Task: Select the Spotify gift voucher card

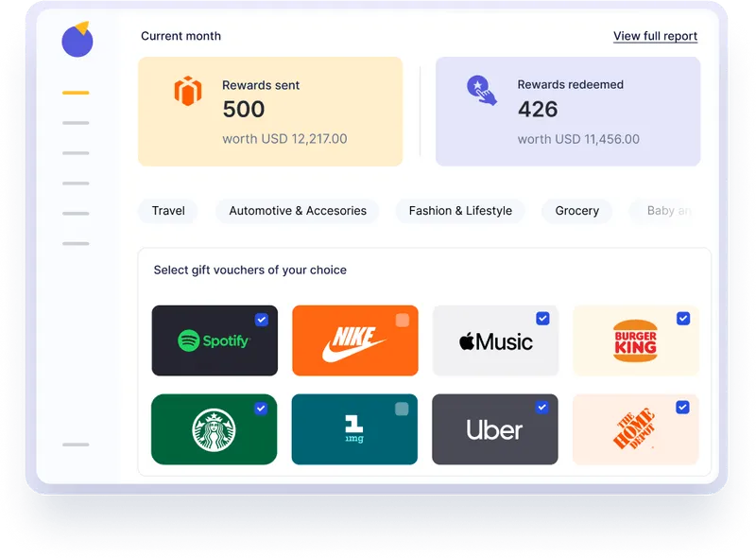Action: (215, 340)
